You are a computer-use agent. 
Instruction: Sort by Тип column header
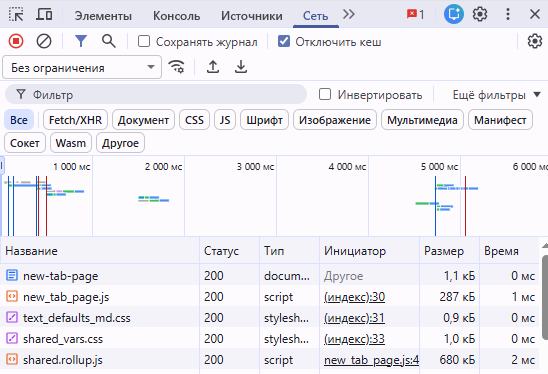point(289,251)
